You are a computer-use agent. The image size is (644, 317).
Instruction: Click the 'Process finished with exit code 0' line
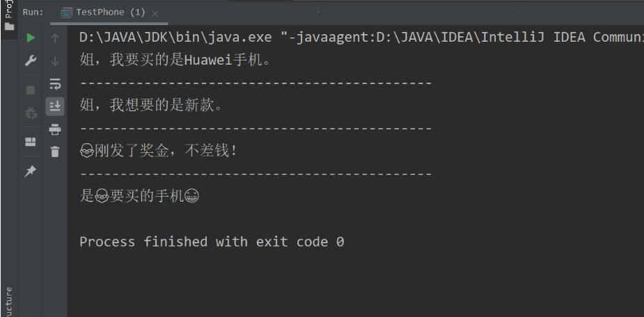212,242
